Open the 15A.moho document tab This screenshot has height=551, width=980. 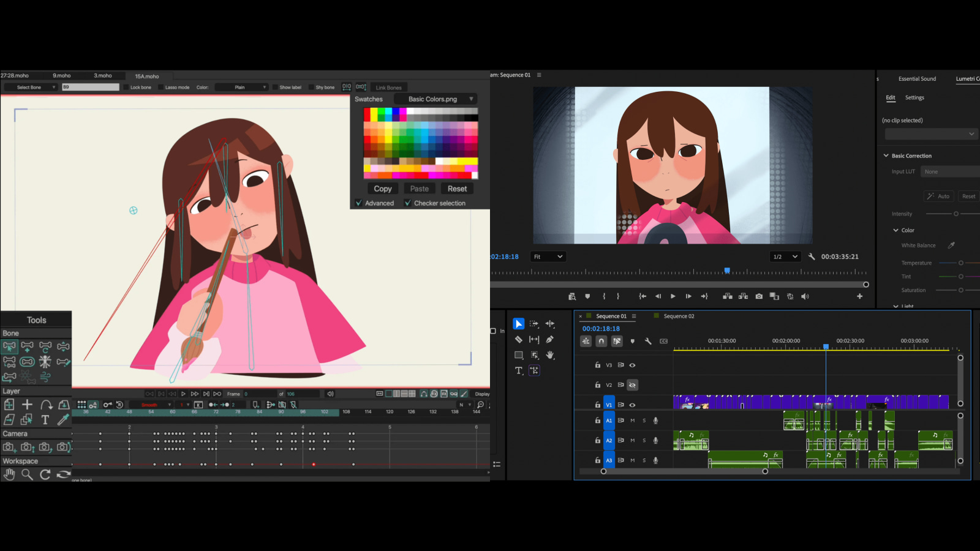click(147, 77)
